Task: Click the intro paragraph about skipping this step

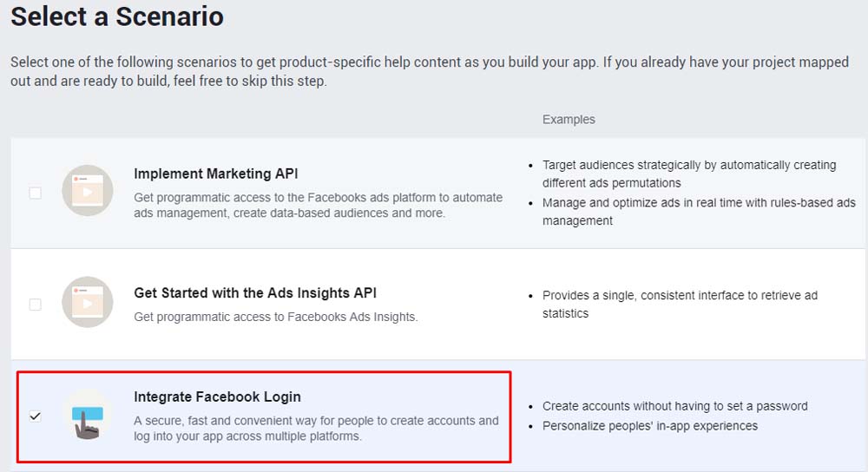Action: coord(429,72)
